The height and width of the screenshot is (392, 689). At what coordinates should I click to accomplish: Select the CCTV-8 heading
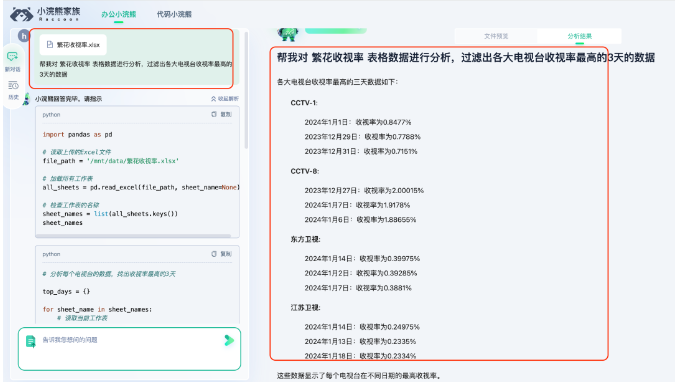click(x=305, y=171)
